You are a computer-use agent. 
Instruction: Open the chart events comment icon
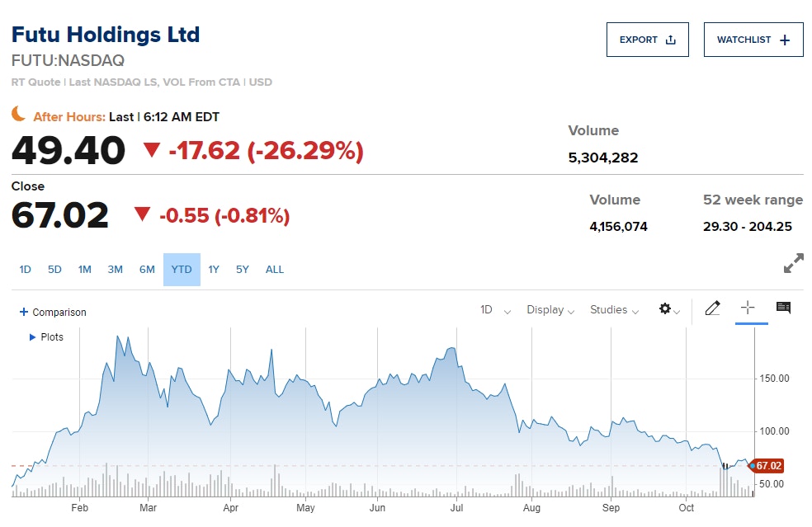click(x=783, y=308)
